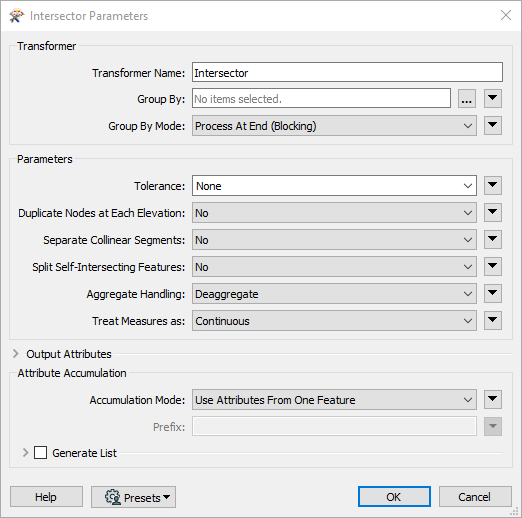Open the arrow menu next to Group By Mode
Screen dimensions: 522x518
click(493, 126)
